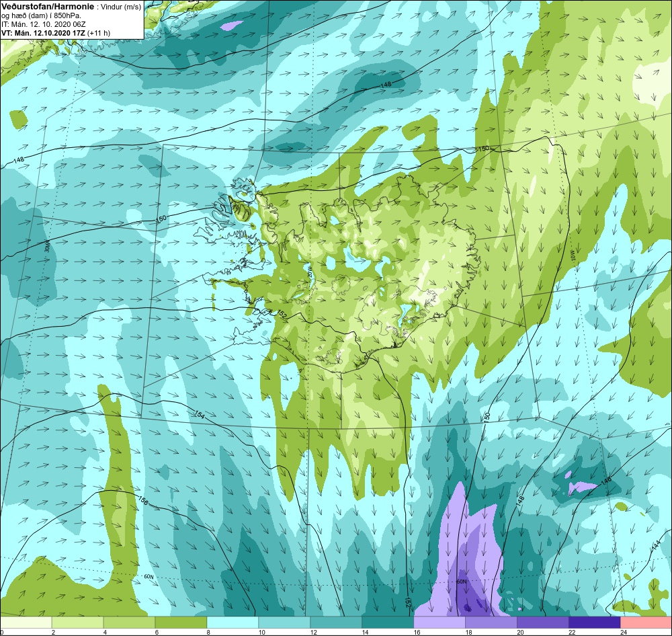Click the legend value 4
The image size is (672, 636).
(x=105, y=632)
